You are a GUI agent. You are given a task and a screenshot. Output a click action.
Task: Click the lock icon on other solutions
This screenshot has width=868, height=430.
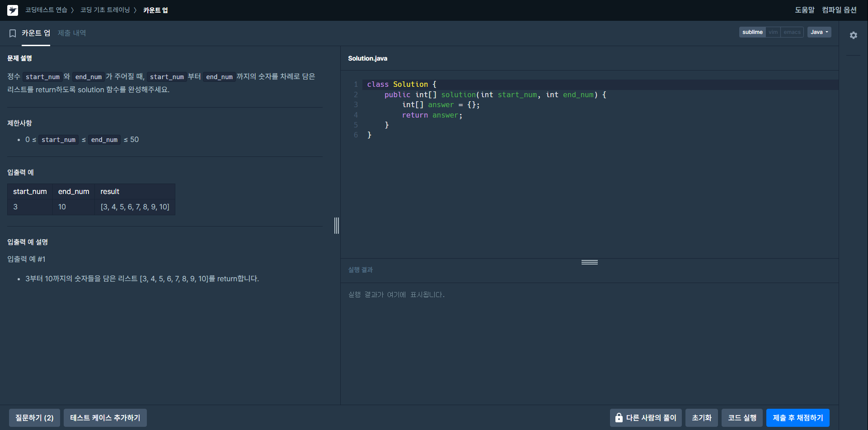(x=619, y=418)
